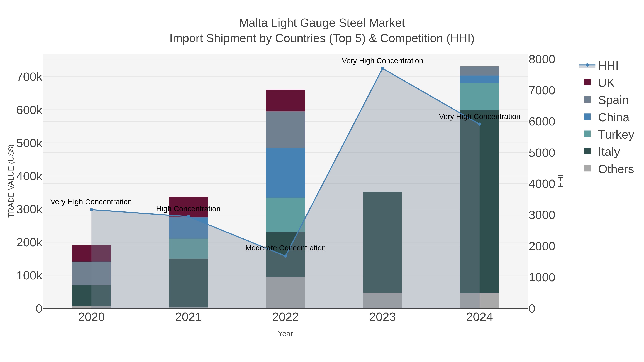Click the 2021 UK bar segment
Image resolution: width=644 pixels, height=362 pixels.
[x=189, y=207]
